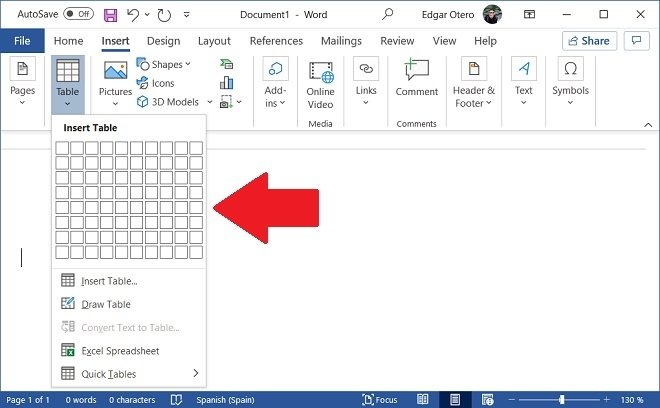This screenshot has height=408, width=660.
Task: Open the View tab
Action: tap(444, 41)
